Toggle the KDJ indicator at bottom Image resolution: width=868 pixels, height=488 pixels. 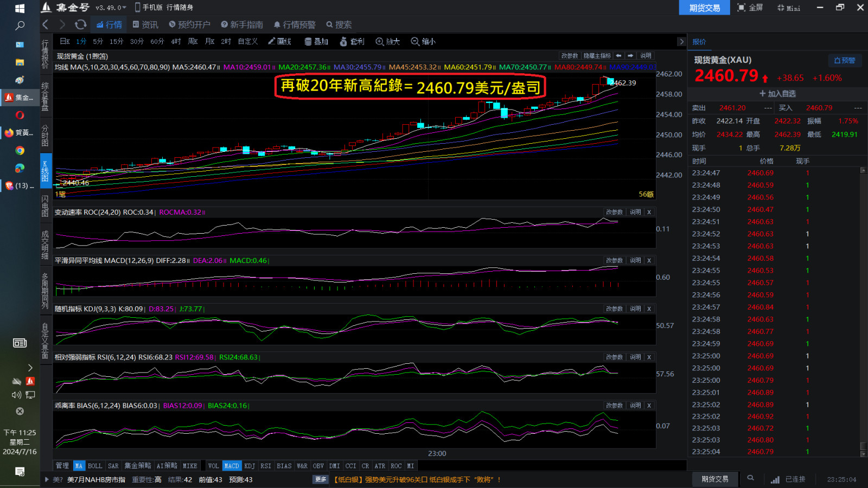(250, 466)
